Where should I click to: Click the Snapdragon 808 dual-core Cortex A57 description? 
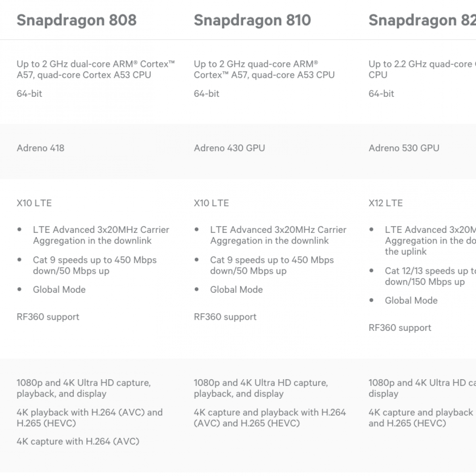(x=96, y=69)
